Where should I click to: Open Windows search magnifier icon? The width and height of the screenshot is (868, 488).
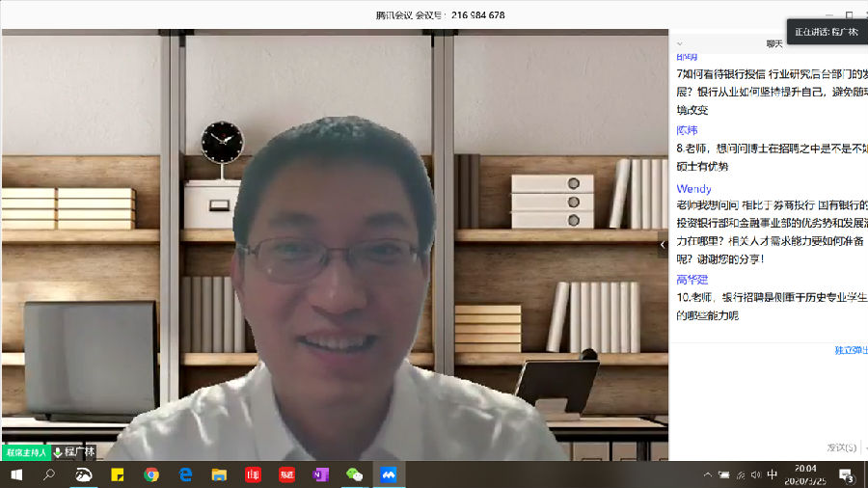click(x=49, y=474)
